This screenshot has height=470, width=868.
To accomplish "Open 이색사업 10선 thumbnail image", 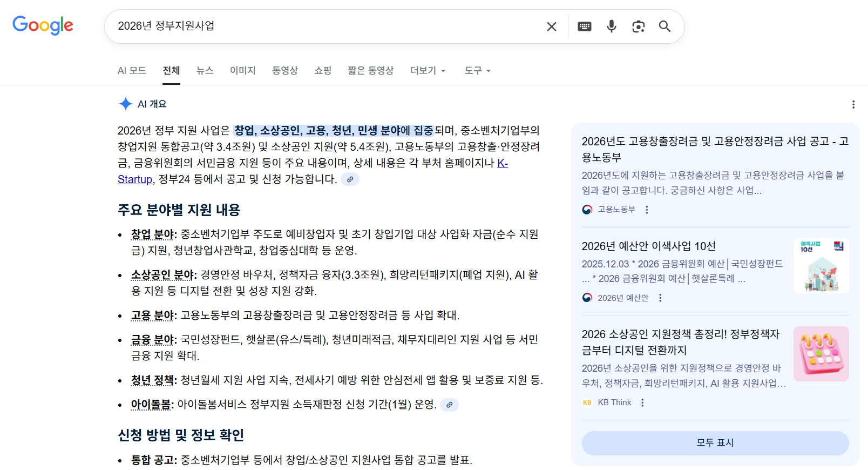I will click(821, 266).
